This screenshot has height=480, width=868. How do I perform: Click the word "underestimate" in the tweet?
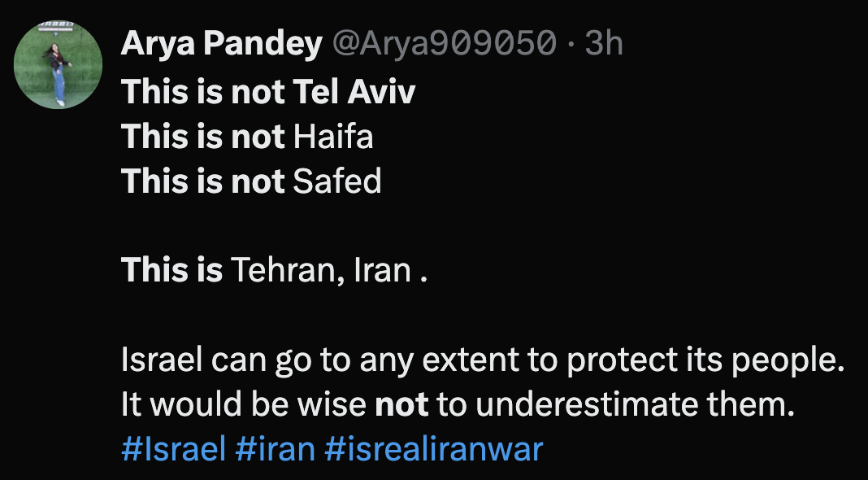[x=601, y=404]
